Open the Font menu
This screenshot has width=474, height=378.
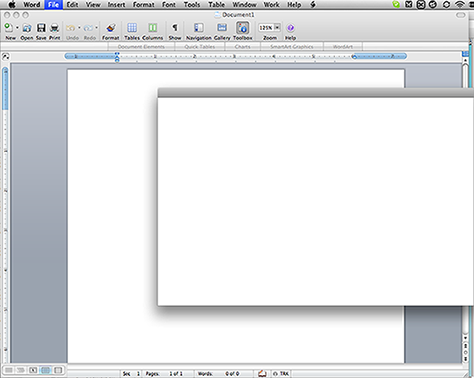point(169,5)
